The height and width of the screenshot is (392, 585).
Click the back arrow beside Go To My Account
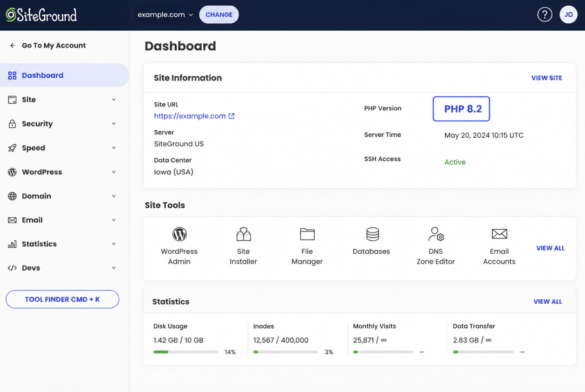[13, 45]
